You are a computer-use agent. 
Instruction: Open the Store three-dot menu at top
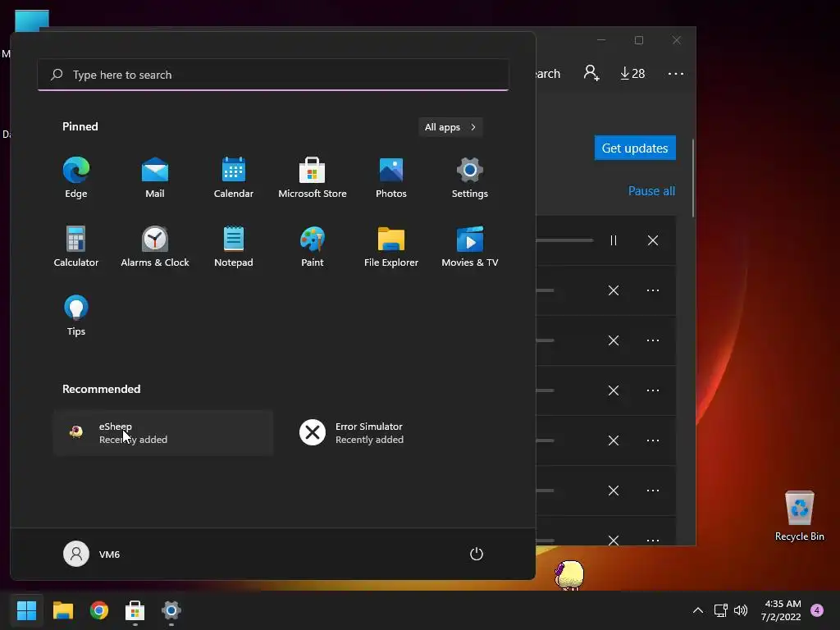pyautogui.click(x=676, y=73)
